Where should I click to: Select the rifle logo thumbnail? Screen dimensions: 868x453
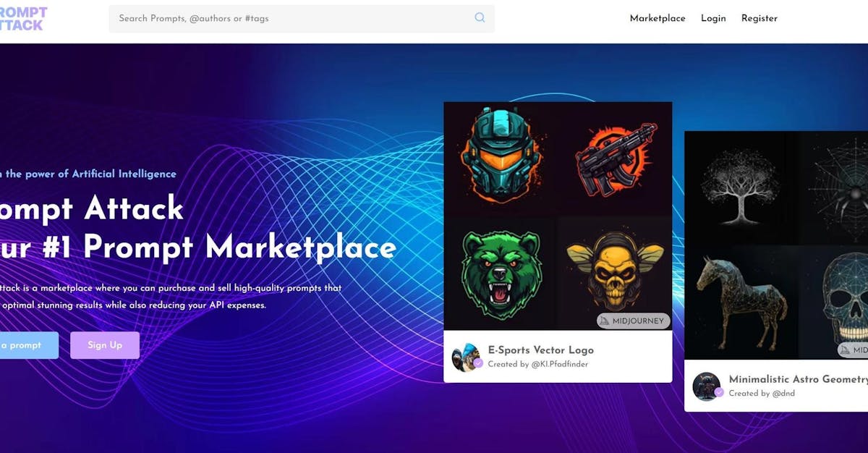pos(616,158)
